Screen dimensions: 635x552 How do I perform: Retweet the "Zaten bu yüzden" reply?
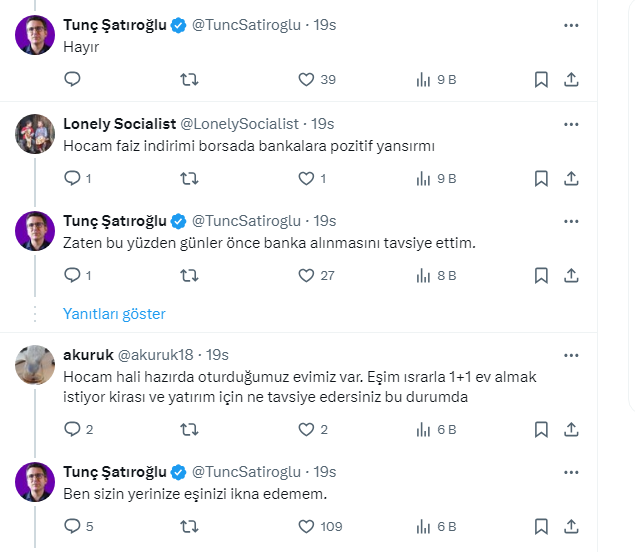click(x=188, y=275)
